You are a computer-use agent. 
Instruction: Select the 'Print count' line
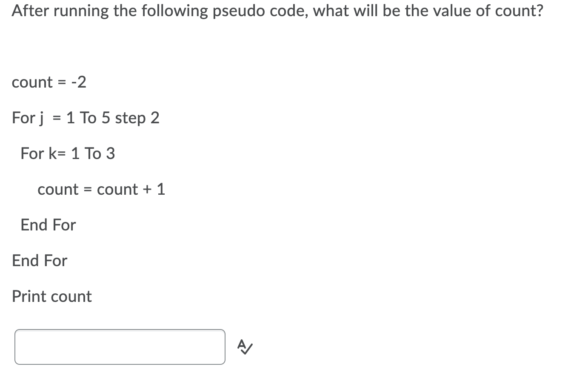52,296
